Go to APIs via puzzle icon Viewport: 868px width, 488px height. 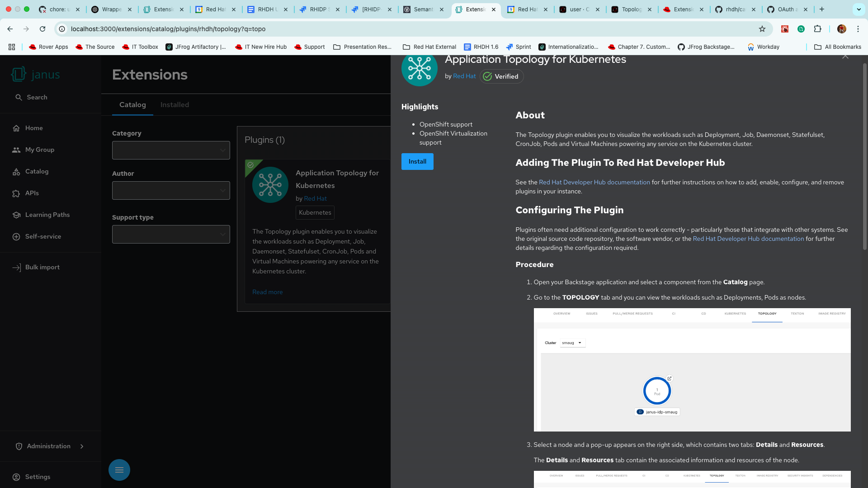16,193
